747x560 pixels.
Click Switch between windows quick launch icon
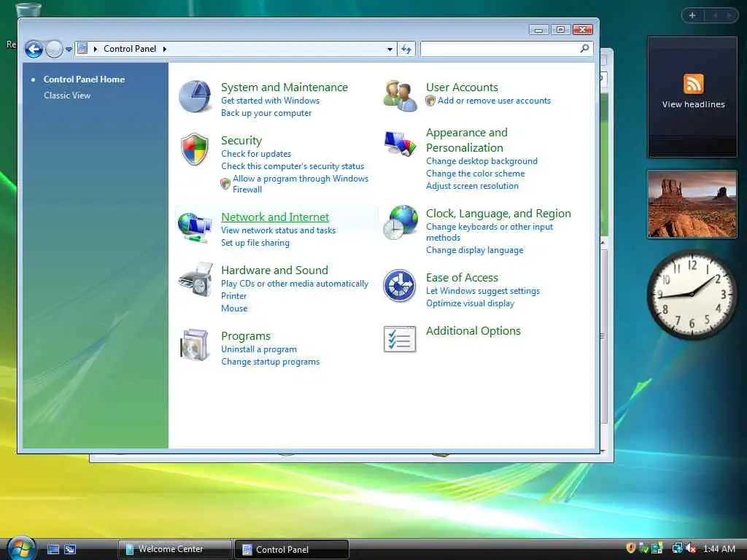click(70, 549)
